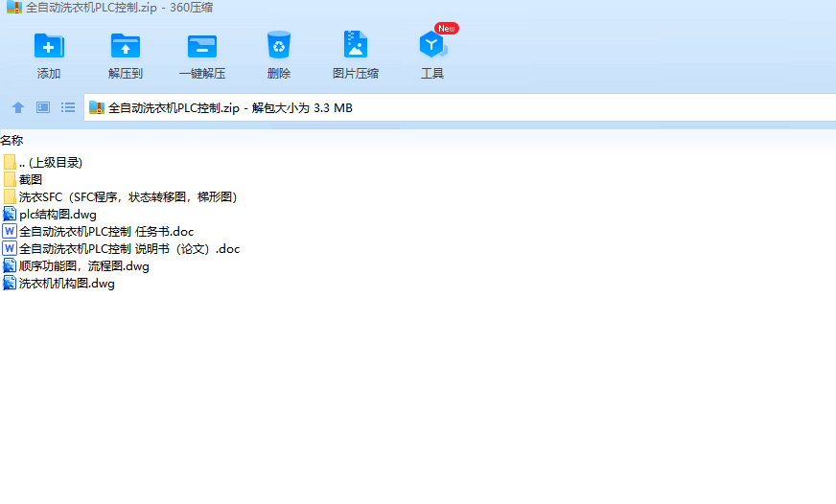The height and width of the screenshot is (504, 836).
Task: Select the 截图 folder name
Action: (31, 179)
